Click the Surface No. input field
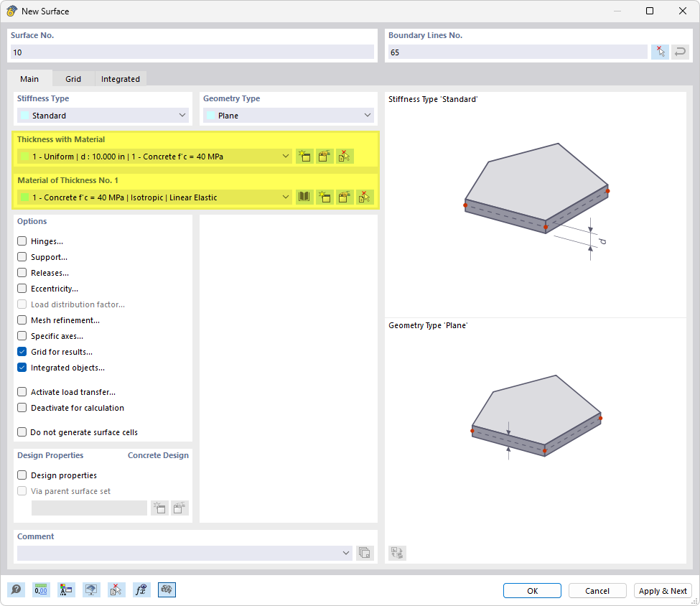The height and width of the screenshot is (606, 700). tap(192, 52)
